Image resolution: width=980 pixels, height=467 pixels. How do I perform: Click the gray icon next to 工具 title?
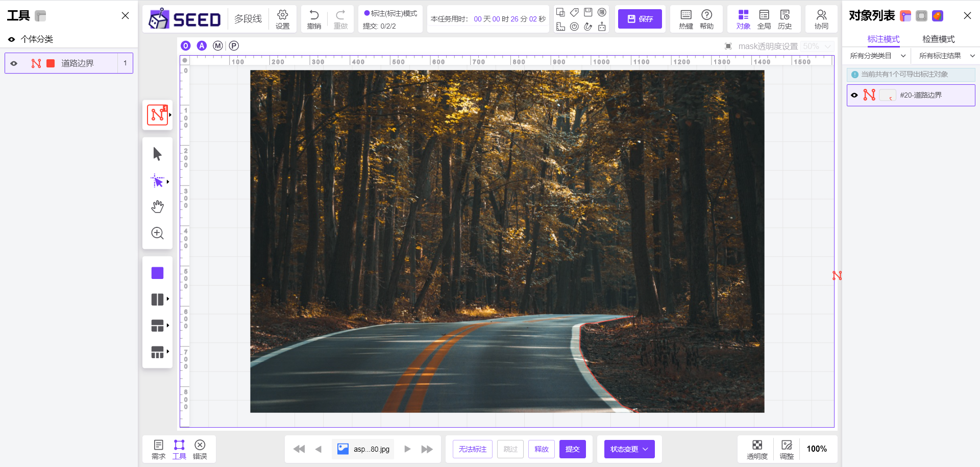(x=40, y=16)
